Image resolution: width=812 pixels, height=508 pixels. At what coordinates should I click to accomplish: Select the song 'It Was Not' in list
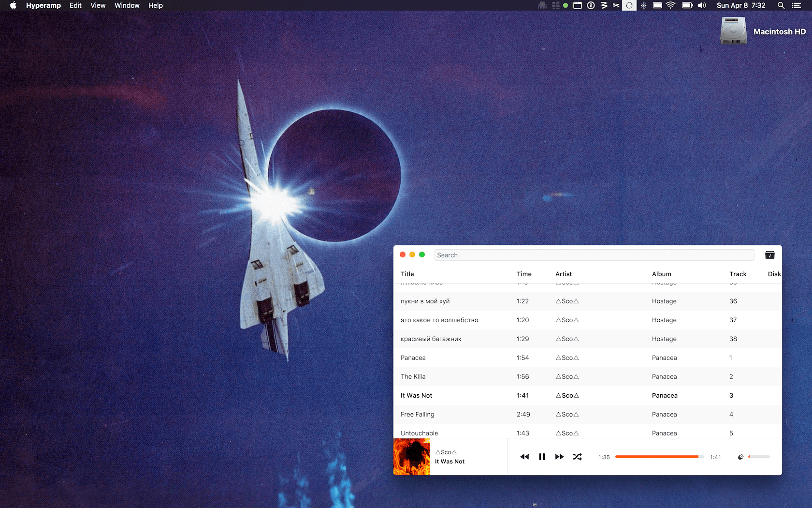(x=588, y=395)
